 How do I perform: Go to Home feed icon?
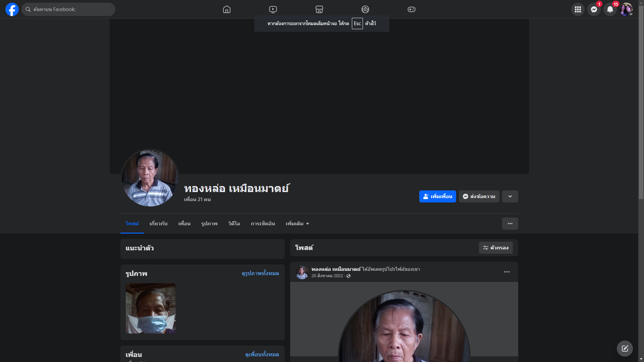pos(227,9)
